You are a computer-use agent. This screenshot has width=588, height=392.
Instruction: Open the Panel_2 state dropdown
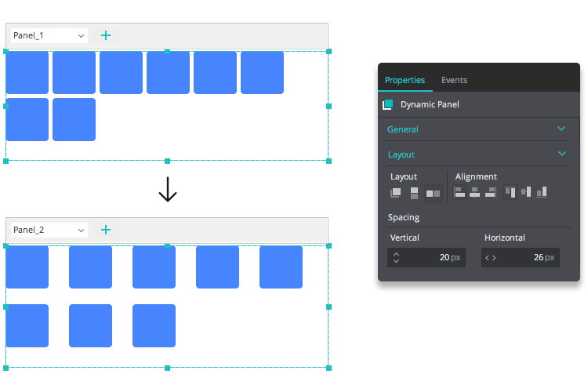tap(49, 230)
